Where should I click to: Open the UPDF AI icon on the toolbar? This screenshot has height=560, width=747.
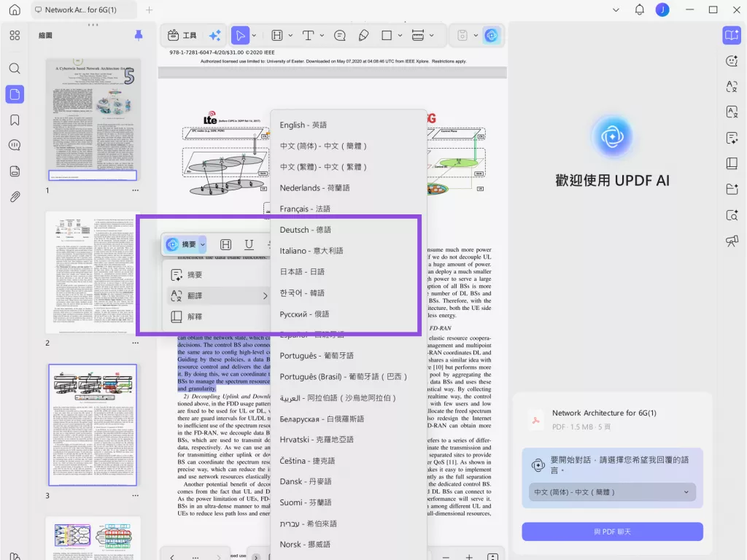tap(492, 35)
